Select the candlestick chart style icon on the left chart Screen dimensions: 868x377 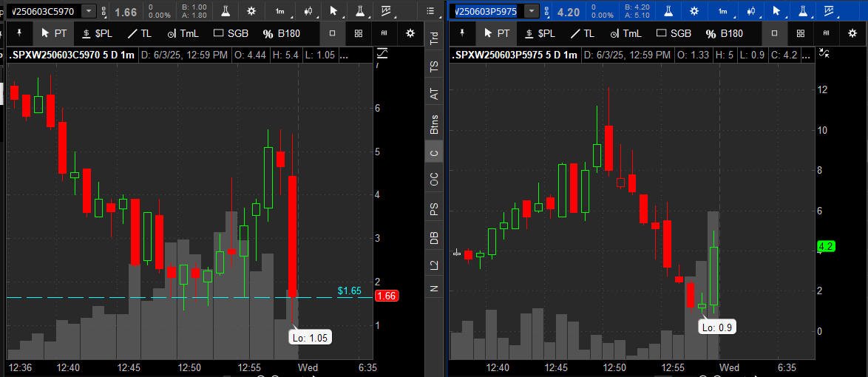point(309,10)
